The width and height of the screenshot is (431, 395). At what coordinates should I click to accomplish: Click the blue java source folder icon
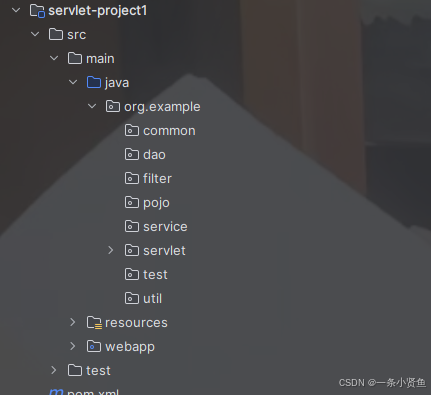pyautogui.click(x=94, y=82)
